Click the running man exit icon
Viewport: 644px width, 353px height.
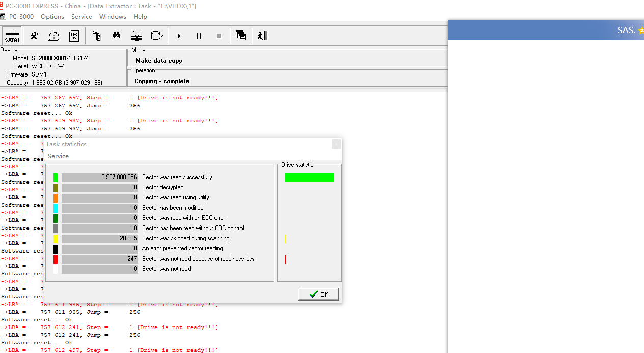pyautogui.click(x=262, y=36)
